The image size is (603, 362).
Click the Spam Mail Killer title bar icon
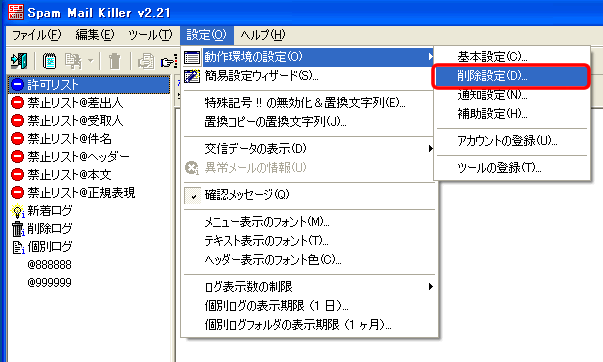coord(16,12)
